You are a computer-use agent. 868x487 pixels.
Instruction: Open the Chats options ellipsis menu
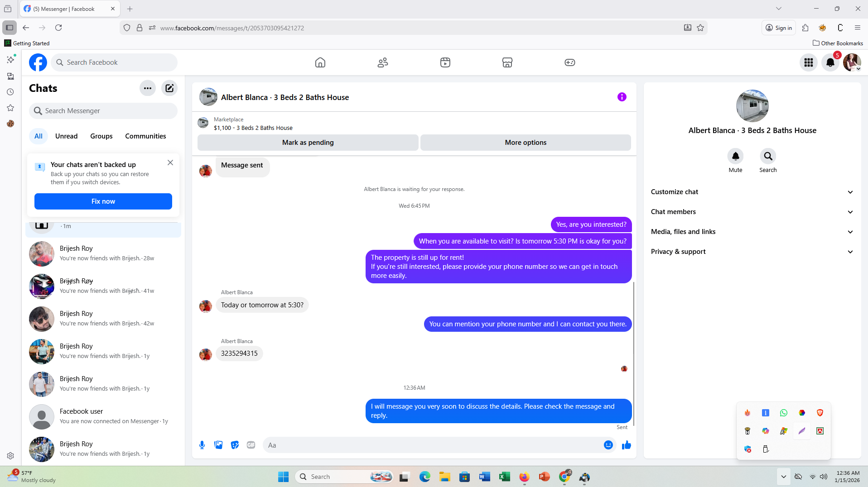coord(148,88)
